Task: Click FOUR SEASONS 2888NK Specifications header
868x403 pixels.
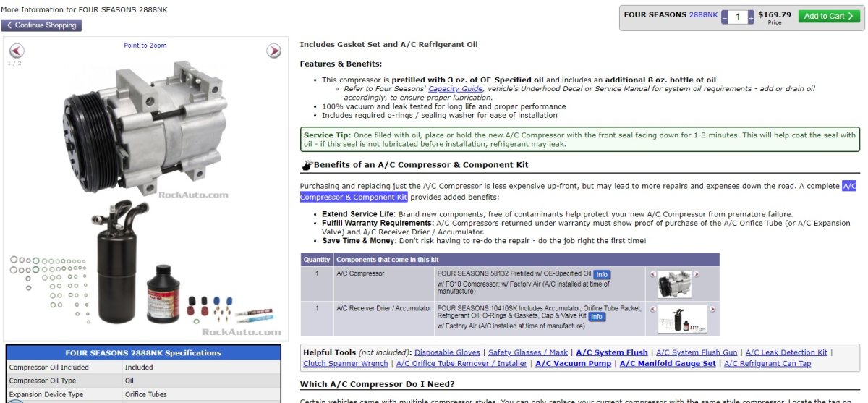Action: point(143,353)
